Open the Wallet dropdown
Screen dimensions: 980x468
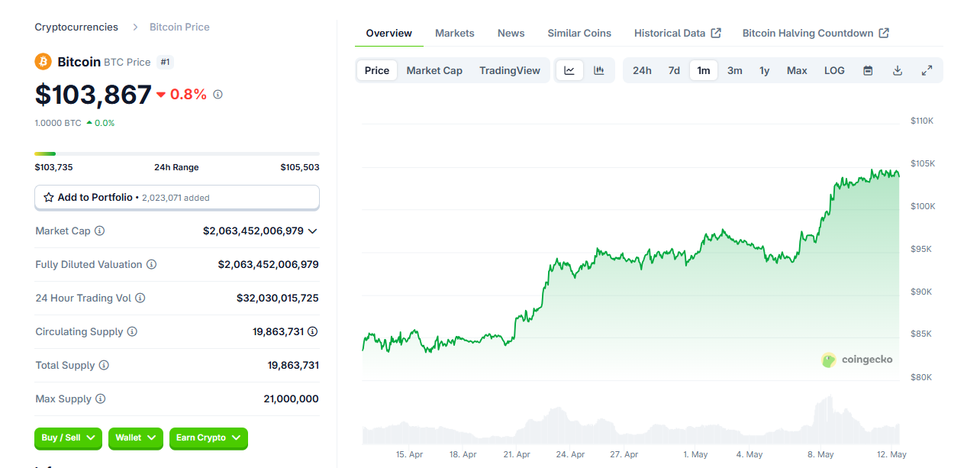pos(136,438)
